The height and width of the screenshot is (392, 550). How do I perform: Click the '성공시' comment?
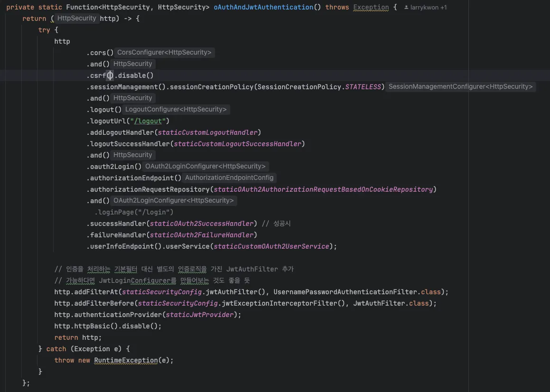coord(276,224)
